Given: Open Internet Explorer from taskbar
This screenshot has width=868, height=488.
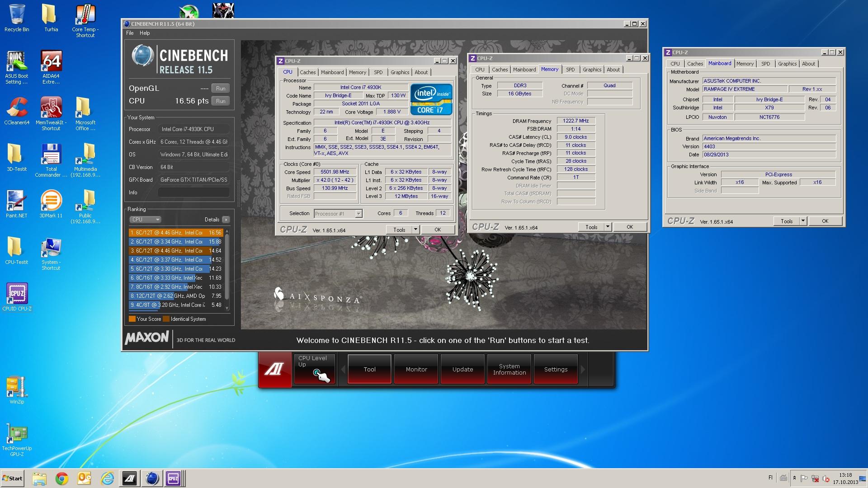Looking at the screenshot, I should pos(107,478).
